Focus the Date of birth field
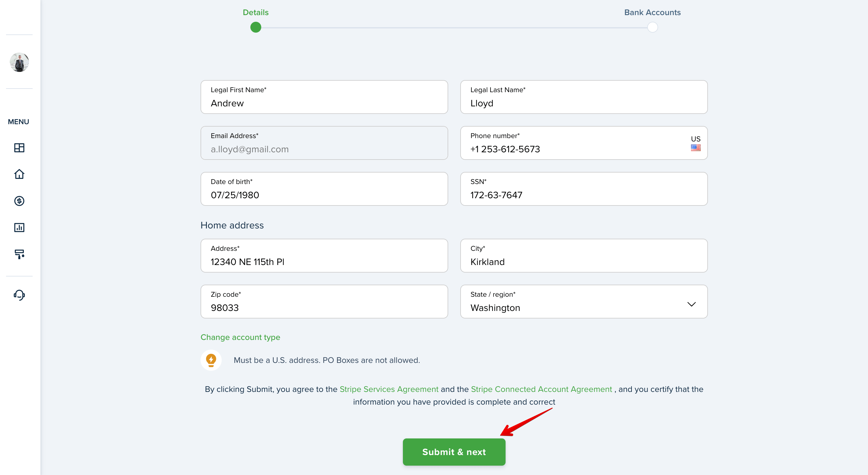The image size is (868, 475). (x=324, y=189)
